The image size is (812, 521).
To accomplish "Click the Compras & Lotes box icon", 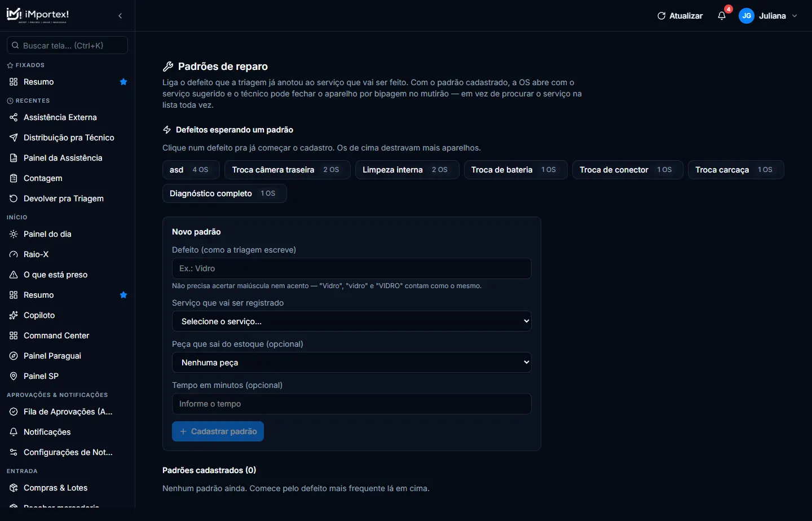I will (14, 488).
